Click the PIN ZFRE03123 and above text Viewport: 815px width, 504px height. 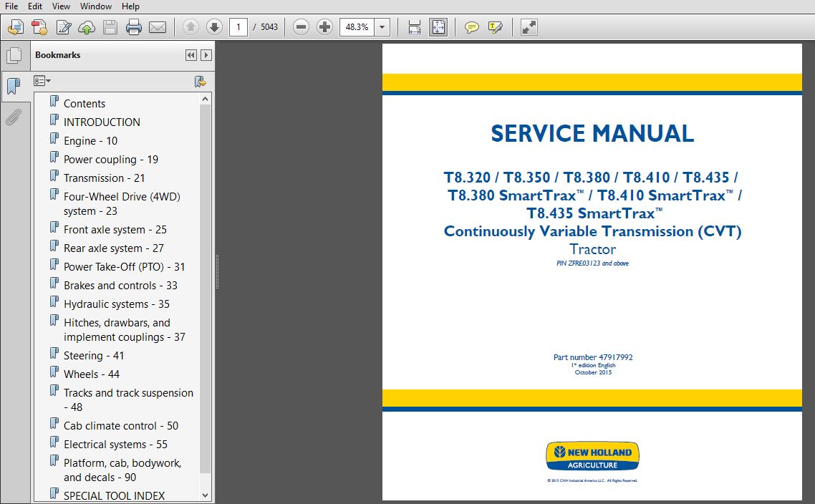click(592, 263)
